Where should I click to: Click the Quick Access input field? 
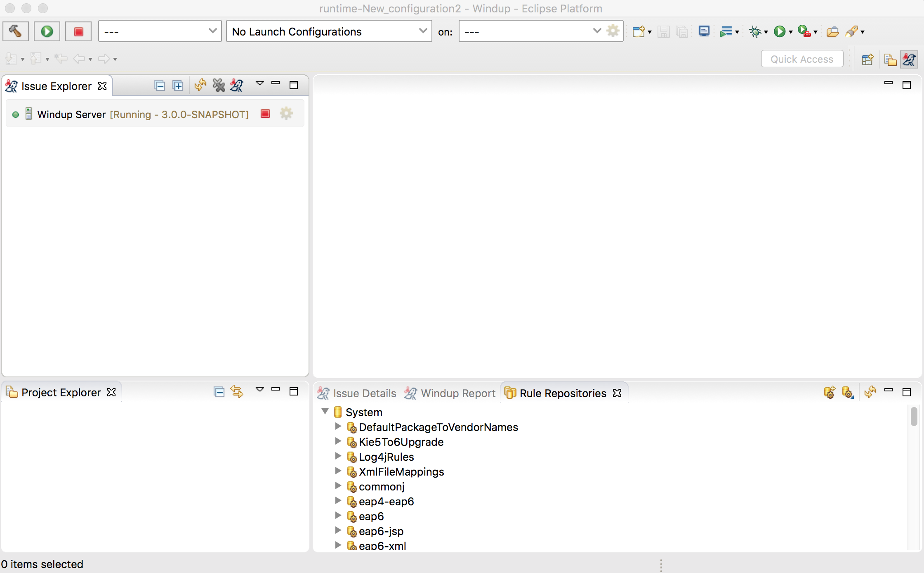[x=802, y=59]
